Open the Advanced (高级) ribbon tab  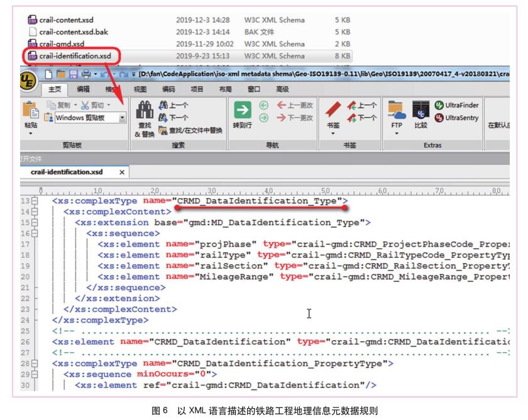282,89
